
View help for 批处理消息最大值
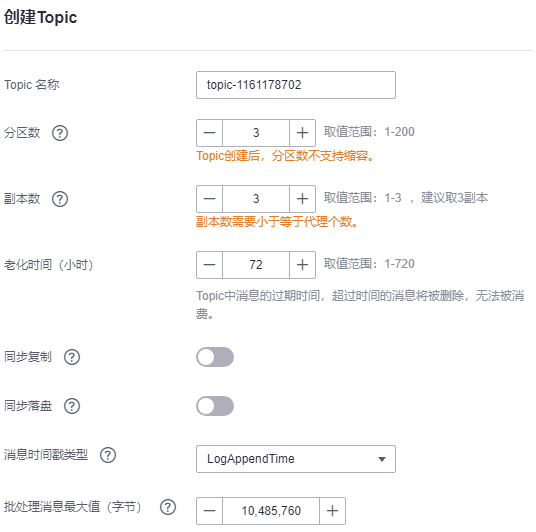(168, 507)
